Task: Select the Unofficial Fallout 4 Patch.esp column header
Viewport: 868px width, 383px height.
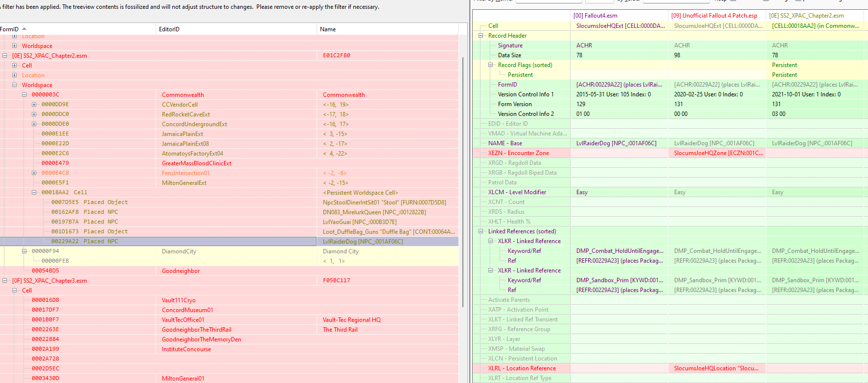Action: point(717,16)
